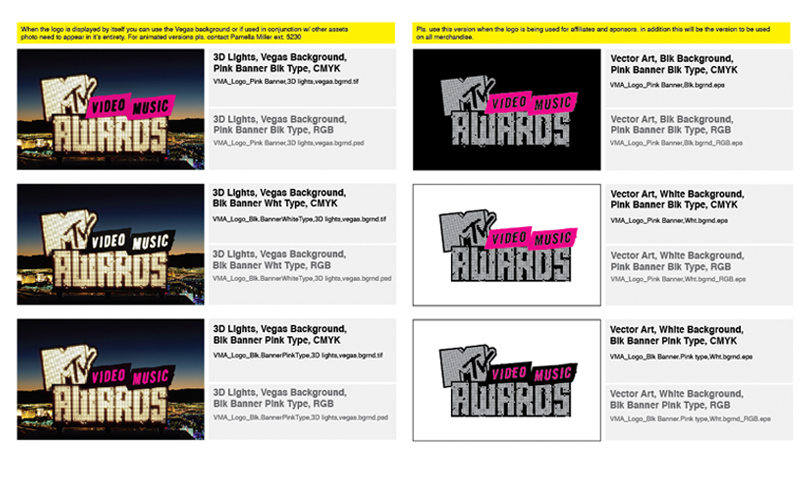Click file name 'VMA_Logo_Blk.BannerPinkType,3D lights,vegas.bgrnd.tif'
808x485 pixels.
pos(298,355)
